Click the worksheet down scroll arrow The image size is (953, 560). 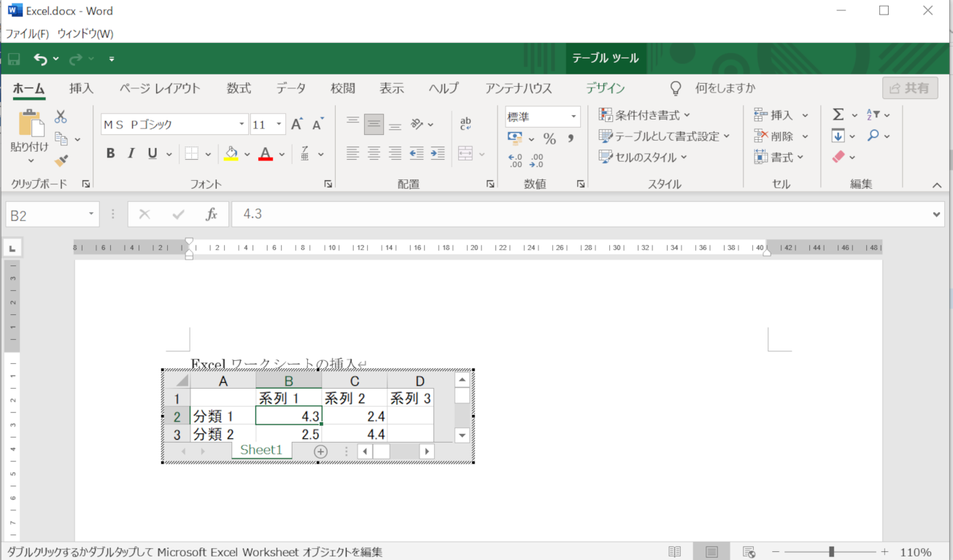[461, 435]
